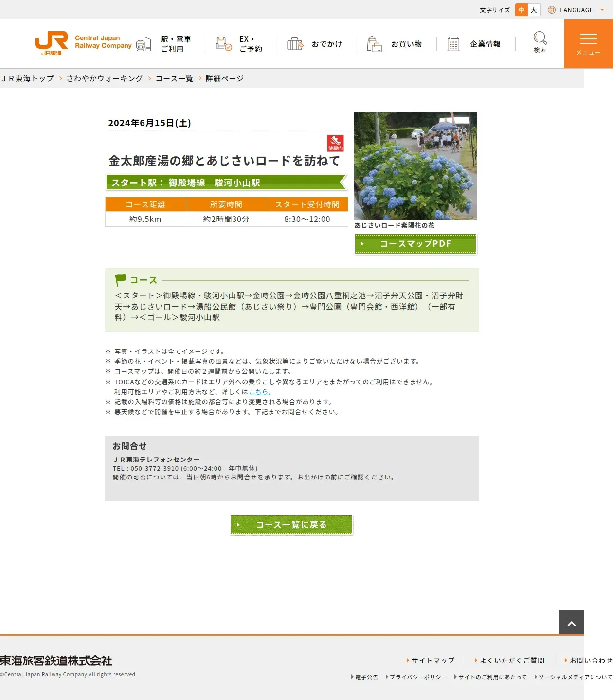Open the お買い物 menu
The height and width of the screenshot is (700, 613).
[x=407, y=44]
